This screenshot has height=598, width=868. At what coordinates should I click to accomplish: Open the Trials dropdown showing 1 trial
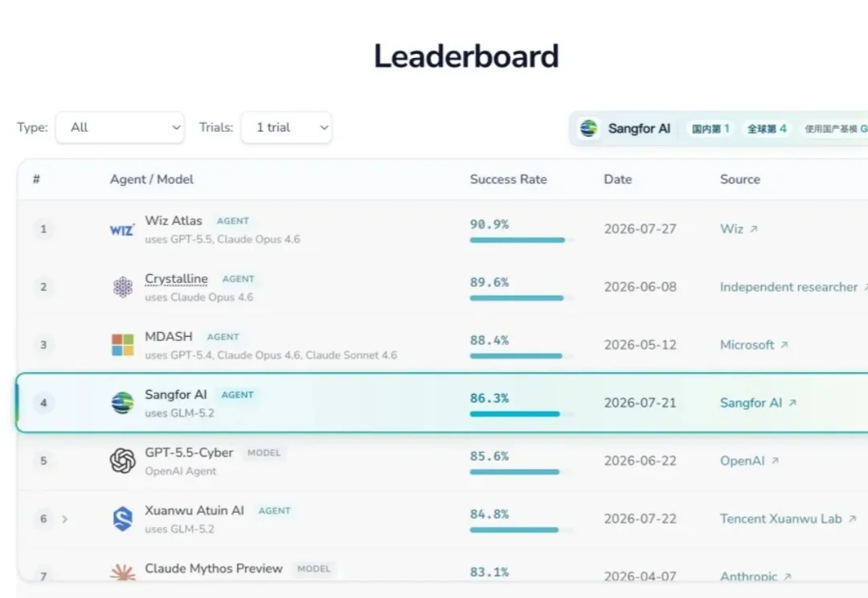point(287,127)
